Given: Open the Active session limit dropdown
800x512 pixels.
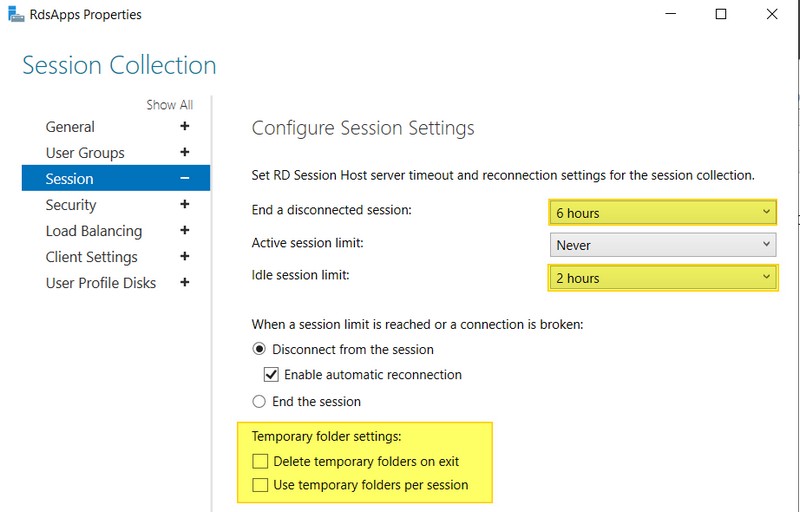Looking at the screenshot, I should (662, 245).
